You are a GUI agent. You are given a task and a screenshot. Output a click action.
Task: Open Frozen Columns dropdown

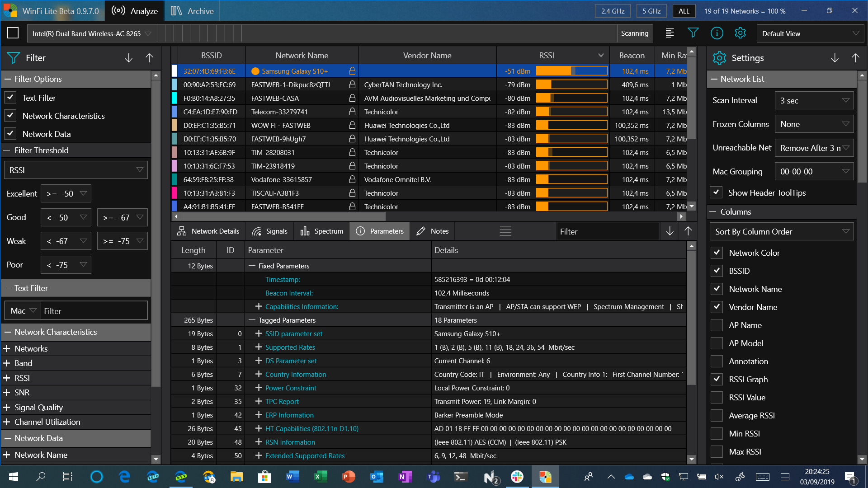814,124
